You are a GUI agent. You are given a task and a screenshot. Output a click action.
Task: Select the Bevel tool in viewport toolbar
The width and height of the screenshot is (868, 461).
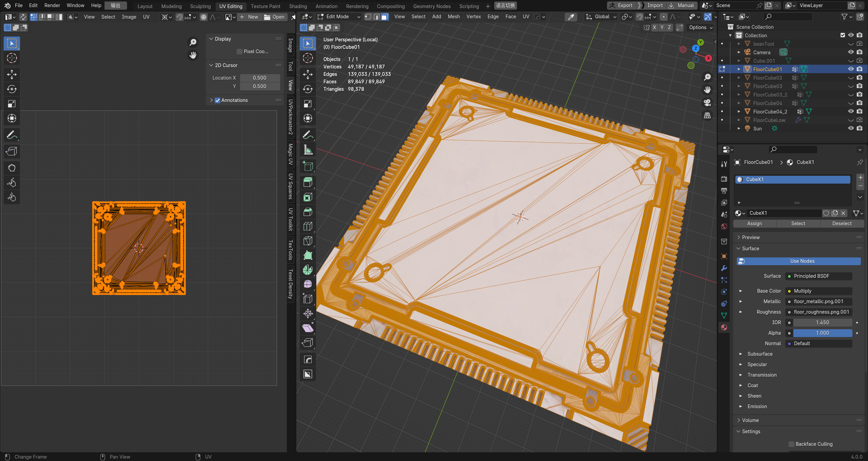coord(308,212)
